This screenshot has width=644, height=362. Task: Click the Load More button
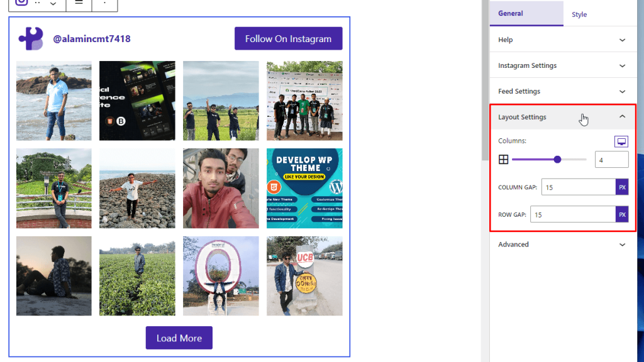point(179,337)
